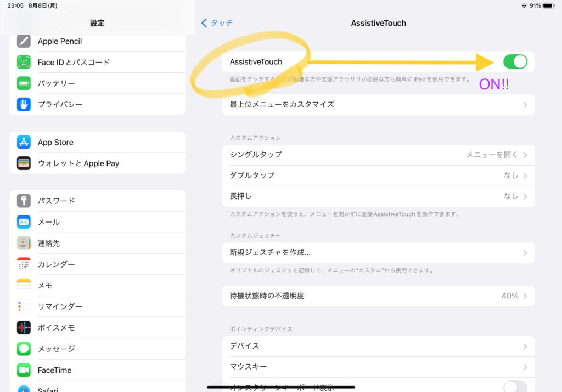562x392 pixels.
Task: Tap the 23:05 clock in status bar
Action: point(15,5)
